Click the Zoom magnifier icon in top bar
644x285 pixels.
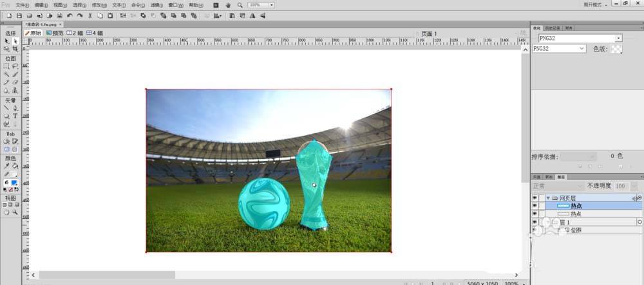[x=239, y=5]
